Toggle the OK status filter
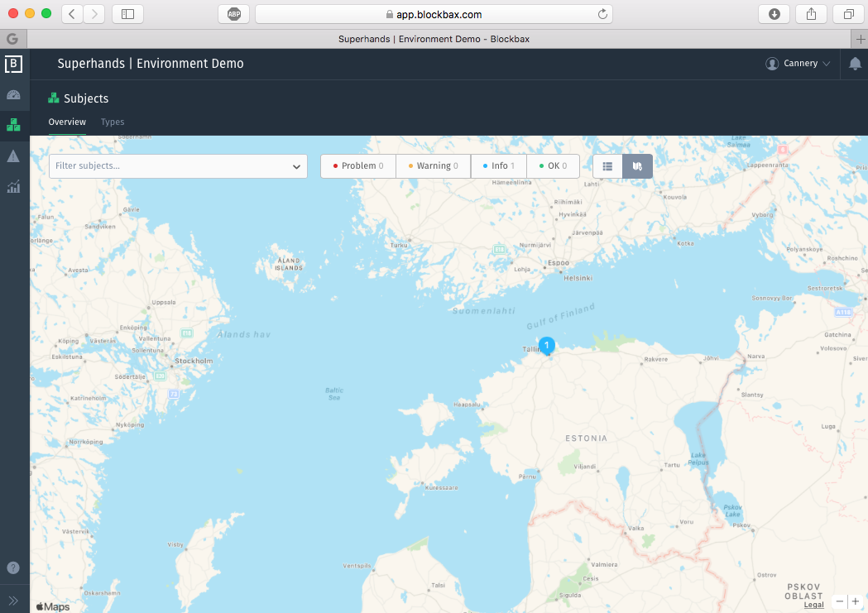The width and height of the screenshot is (868, 613). (553, 166)
